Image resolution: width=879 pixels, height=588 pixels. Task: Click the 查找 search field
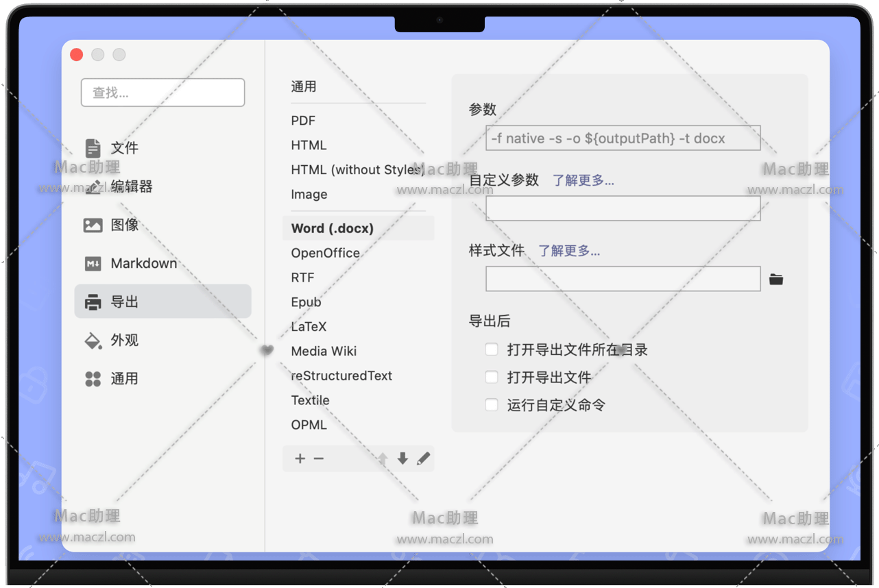[162, 93]
